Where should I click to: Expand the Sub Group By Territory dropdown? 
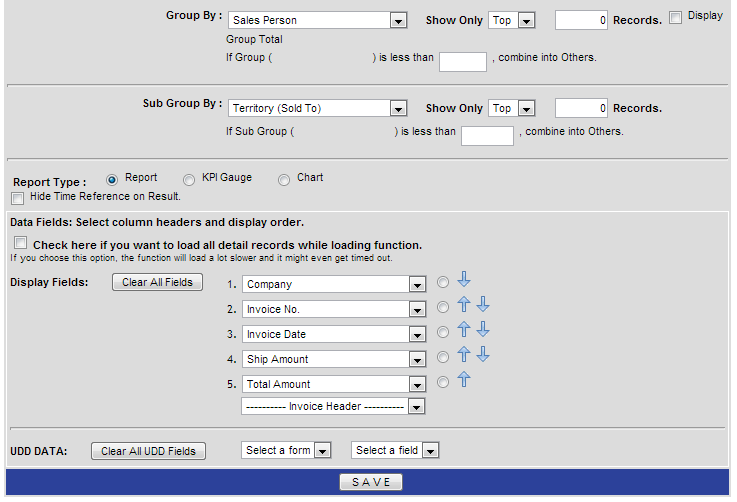click(x=316, y=108)
